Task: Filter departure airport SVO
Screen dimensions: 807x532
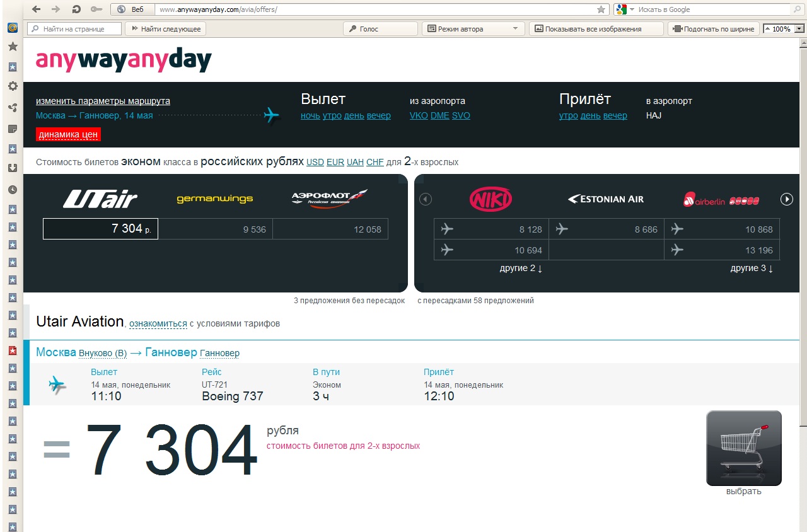Action: pos(461,116)
